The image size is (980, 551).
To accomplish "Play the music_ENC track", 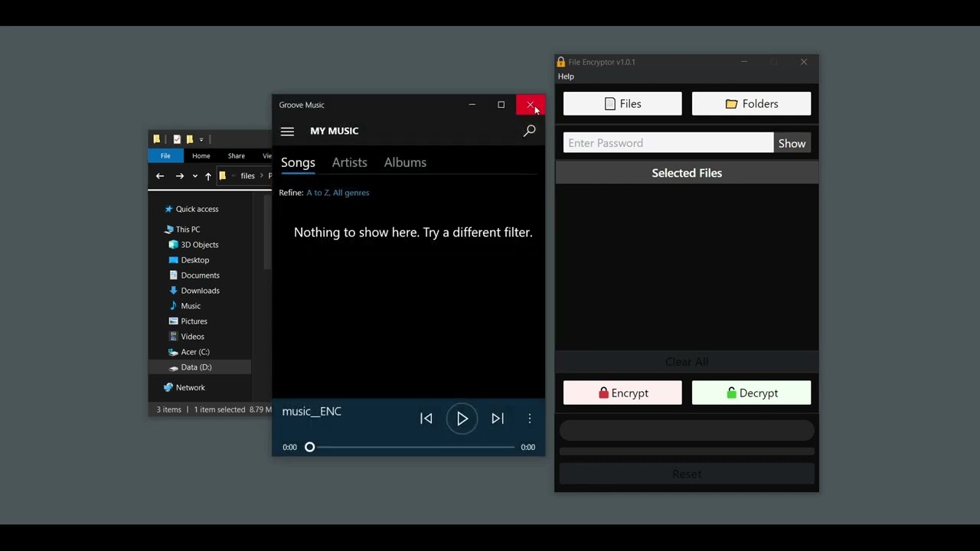I will click(462, 419).
